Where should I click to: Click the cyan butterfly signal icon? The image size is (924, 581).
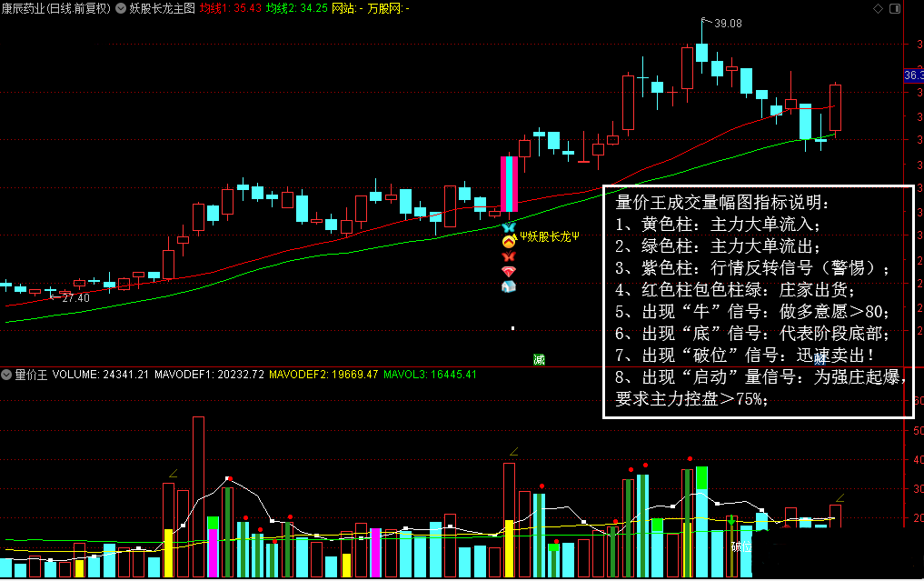509,227
